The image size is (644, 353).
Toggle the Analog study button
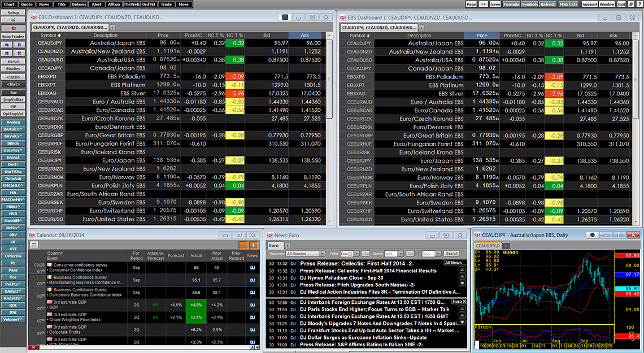[x=13, y=123]
